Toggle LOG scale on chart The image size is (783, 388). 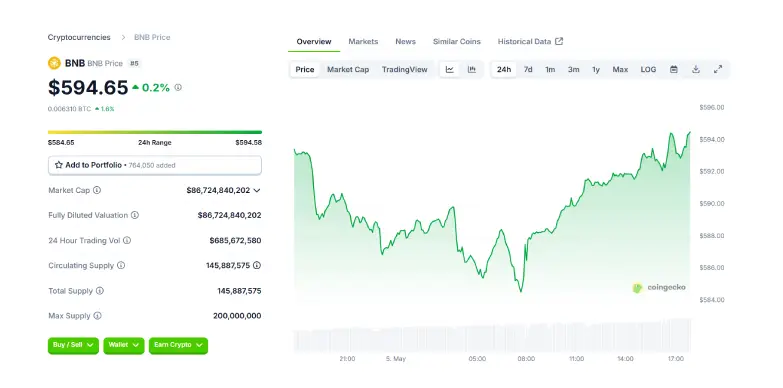[648, 69]
